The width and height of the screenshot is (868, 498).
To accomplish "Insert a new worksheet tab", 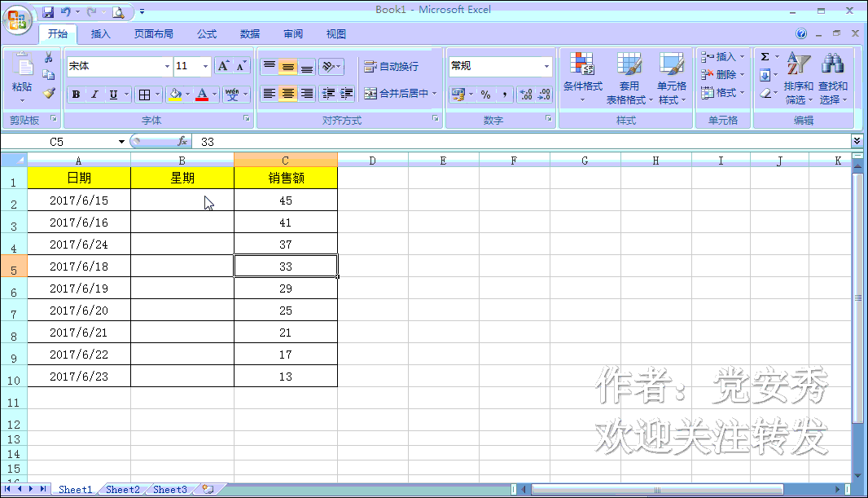I will pos(208,489).
